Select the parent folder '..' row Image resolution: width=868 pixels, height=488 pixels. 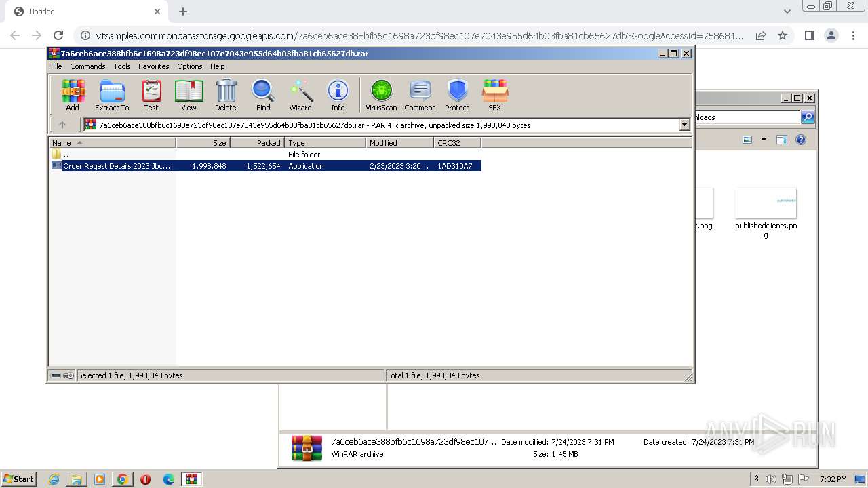pos(266,155)
